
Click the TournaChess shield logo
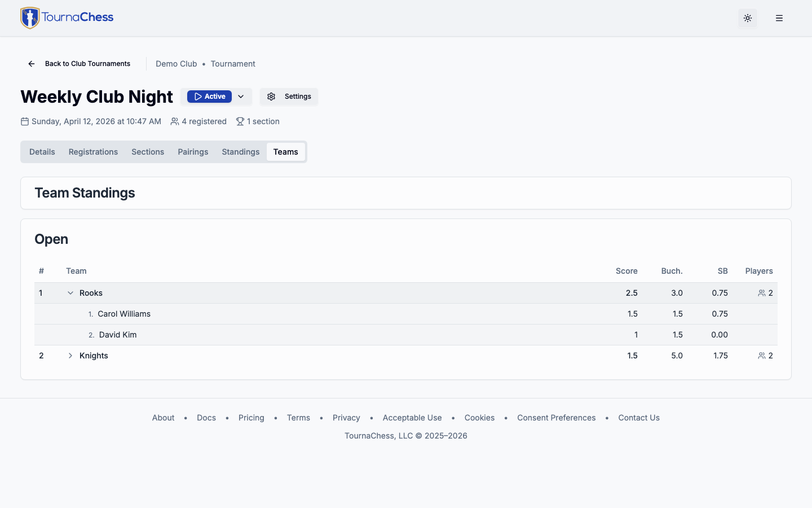pos(30,18)
